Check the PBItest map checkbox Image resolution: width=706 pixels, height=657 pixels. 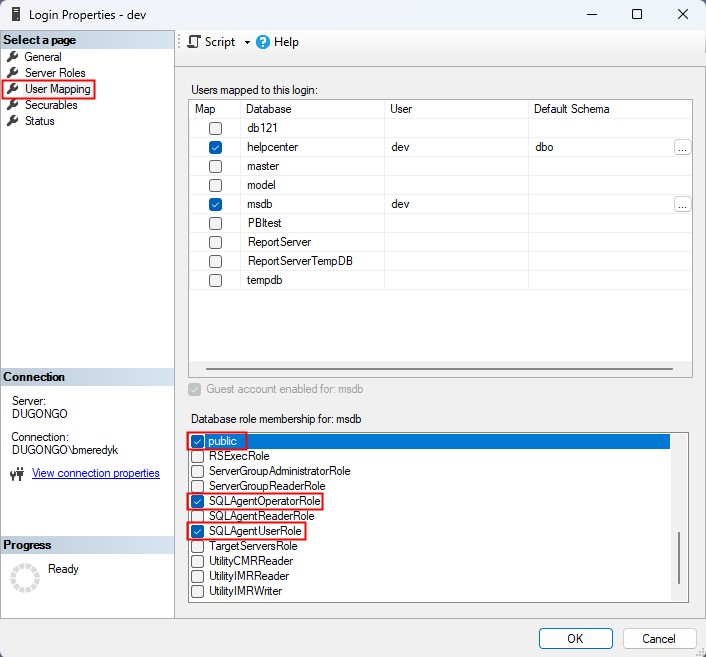pyautogui.click(x=215, y=223)
